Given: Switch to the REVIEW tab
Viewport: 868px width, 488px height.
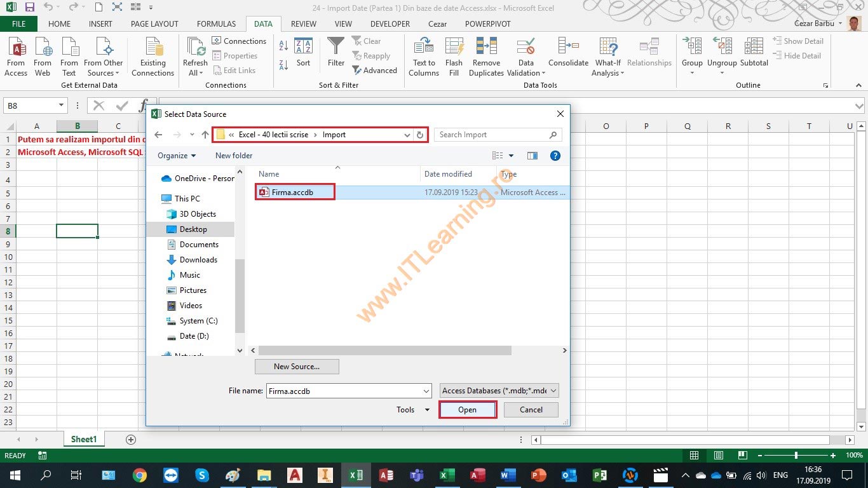Looking at the screenshot, I should click(x=304, y=24).
